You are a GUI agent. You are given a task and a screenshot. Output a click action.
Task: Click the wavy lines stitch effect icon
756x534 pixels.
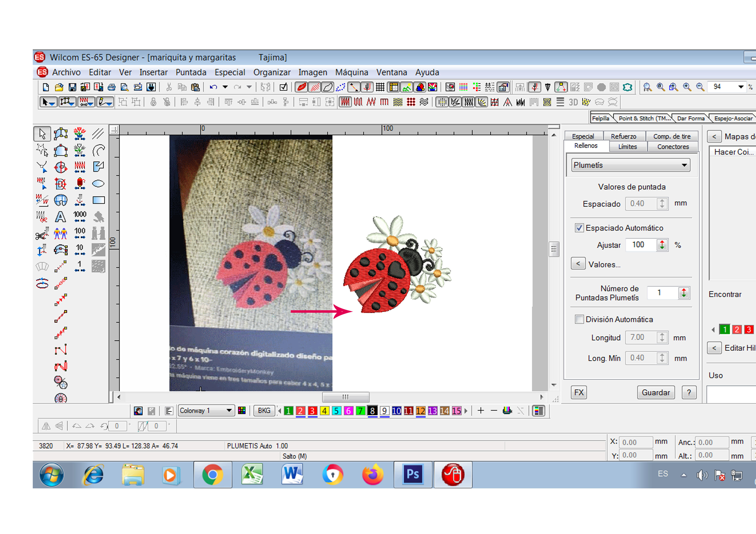pos(424,102)
